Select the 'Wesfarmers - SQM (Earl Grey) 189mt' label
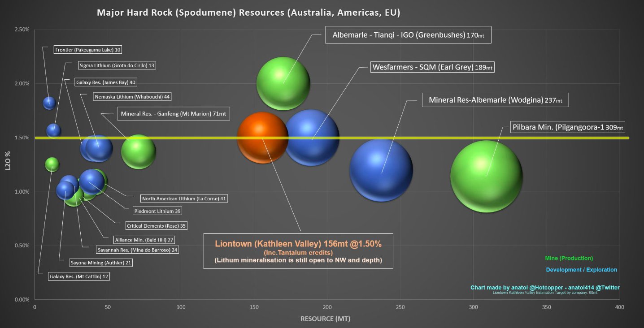644x328 pixels. tap(432, 67)
